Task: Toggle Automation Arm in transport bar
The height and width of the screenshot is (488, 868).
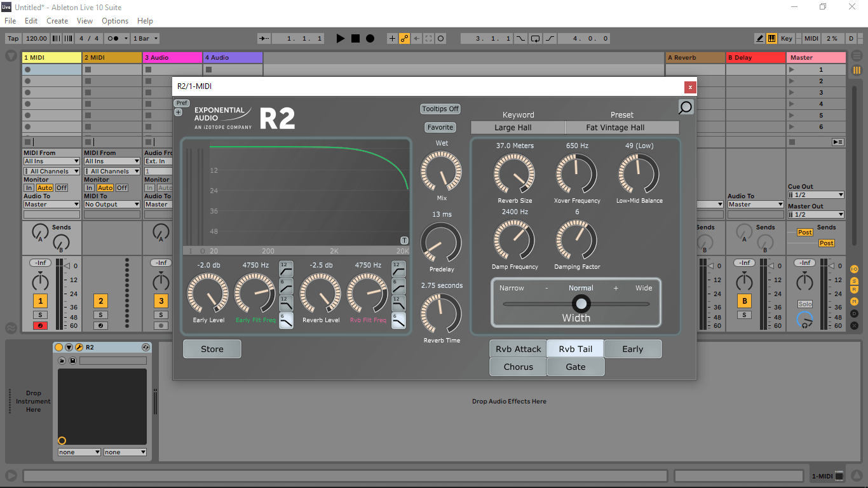Action: coord(404,39)
